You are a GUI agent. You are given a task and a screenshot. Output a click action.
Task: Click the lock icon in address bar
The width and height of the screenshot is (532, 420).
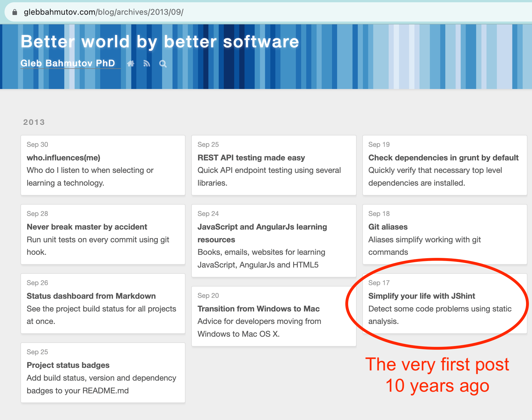coord(15,12)
